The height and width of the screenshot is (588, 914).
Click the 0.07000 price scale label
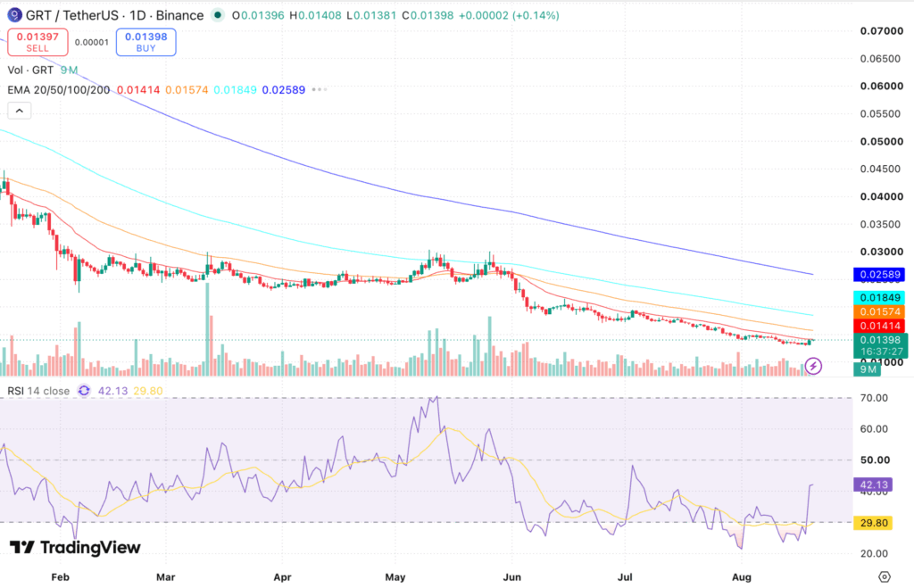pyautogui.click(x=881, y=31)
